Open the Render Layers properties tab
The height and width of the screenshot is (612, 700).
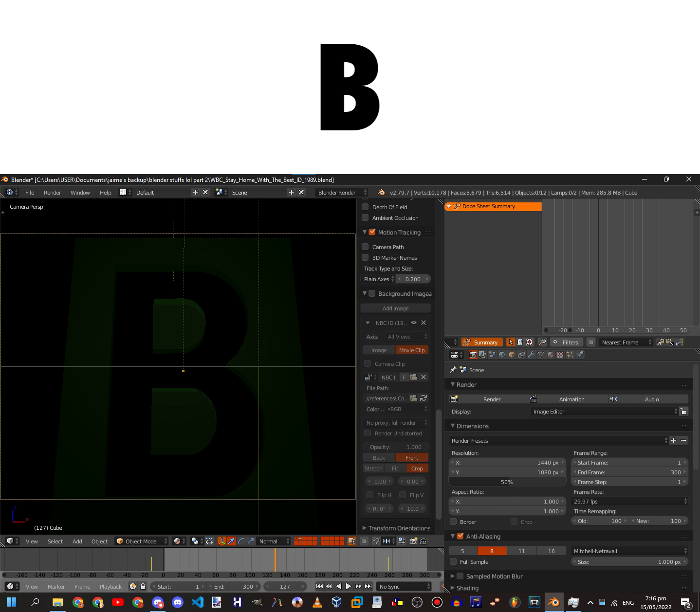482,355
